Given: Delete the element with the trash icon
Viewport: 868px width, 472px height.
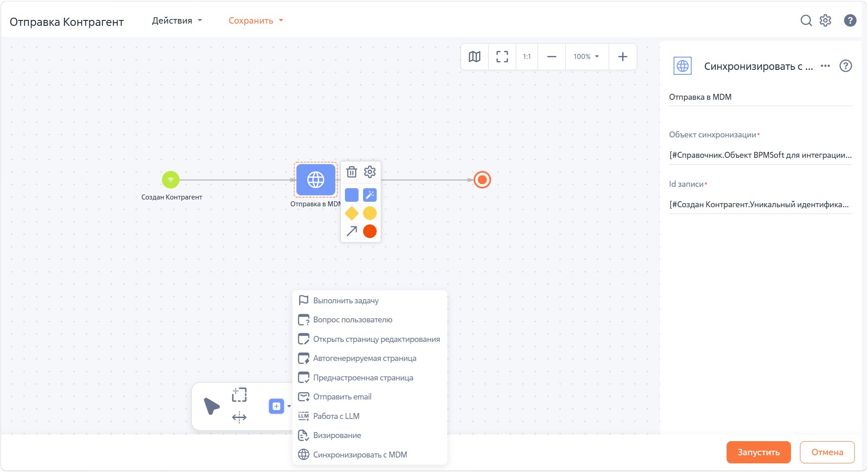Looking at the screenshot, I should tap(352, 172).
